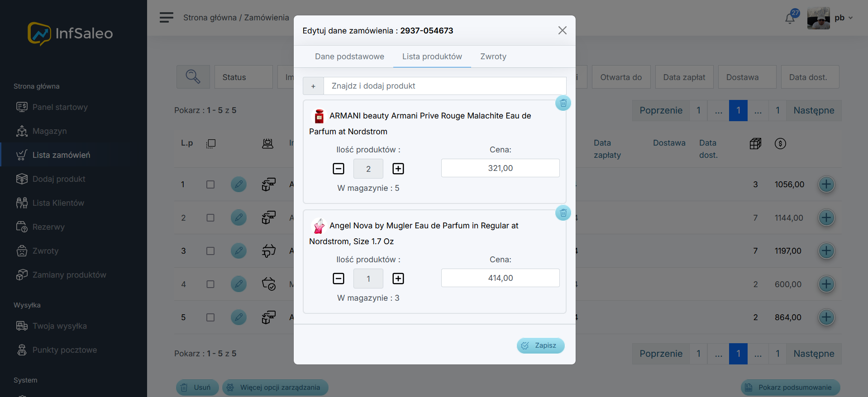The image size is (868, 397).
Task: Open the 'Data dost.' filter
Action: [810, 77]
